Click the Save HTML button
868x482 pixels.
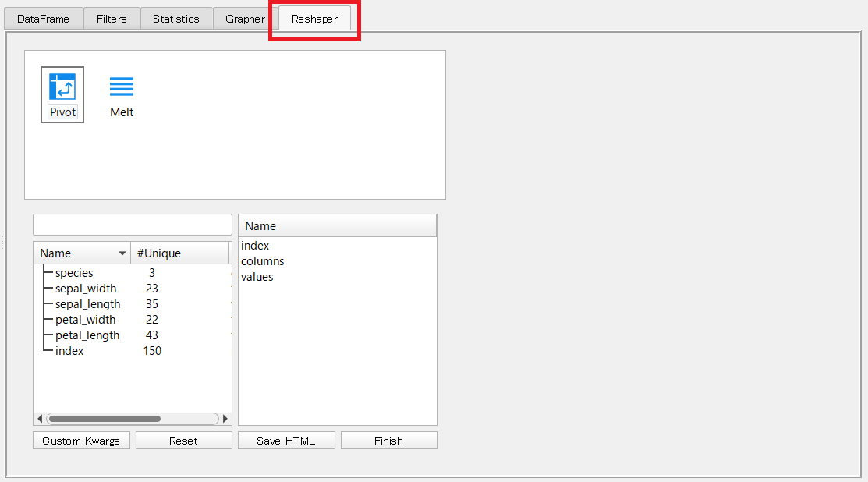tap(286, 441)
